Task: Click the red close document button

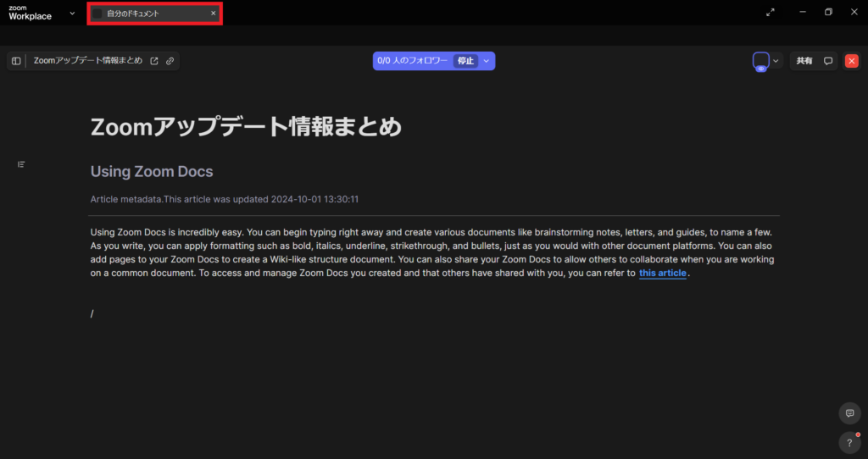Action: pyautogui.click(x=852, y=61)
